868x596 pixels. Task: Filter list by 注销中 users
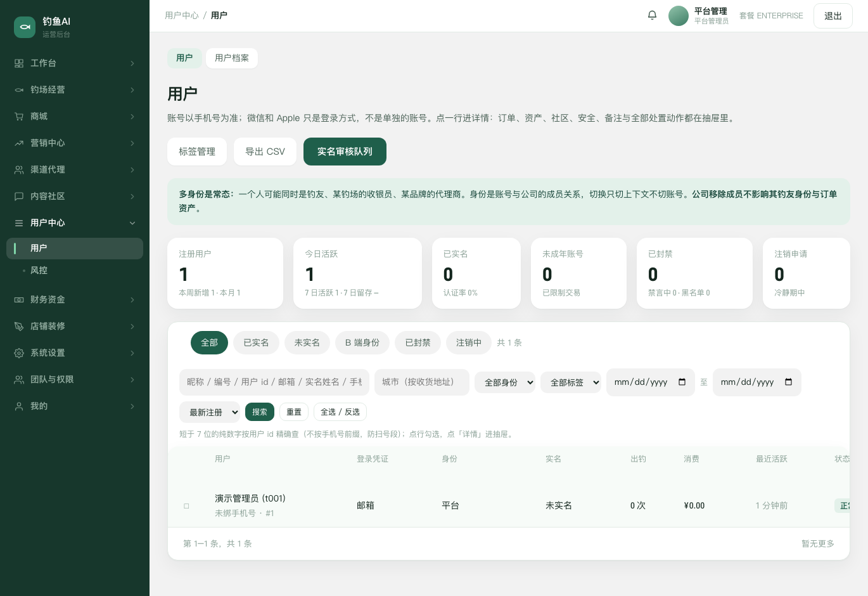(x=469, y=343)
